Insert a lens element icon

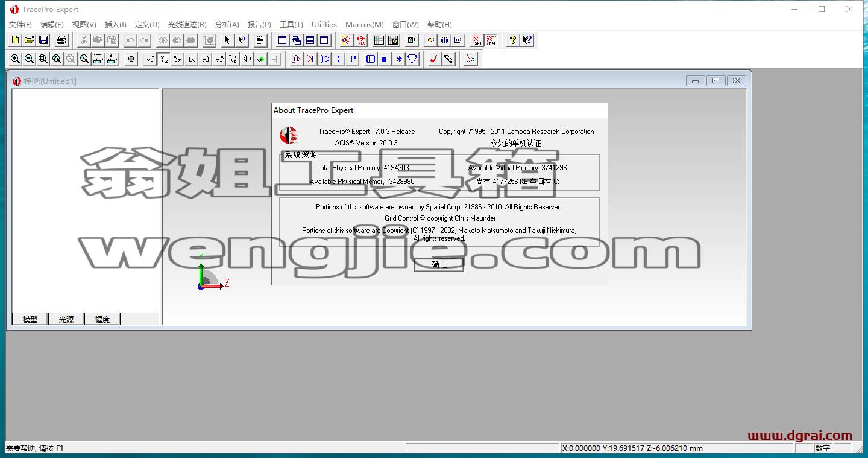(295, 59)
